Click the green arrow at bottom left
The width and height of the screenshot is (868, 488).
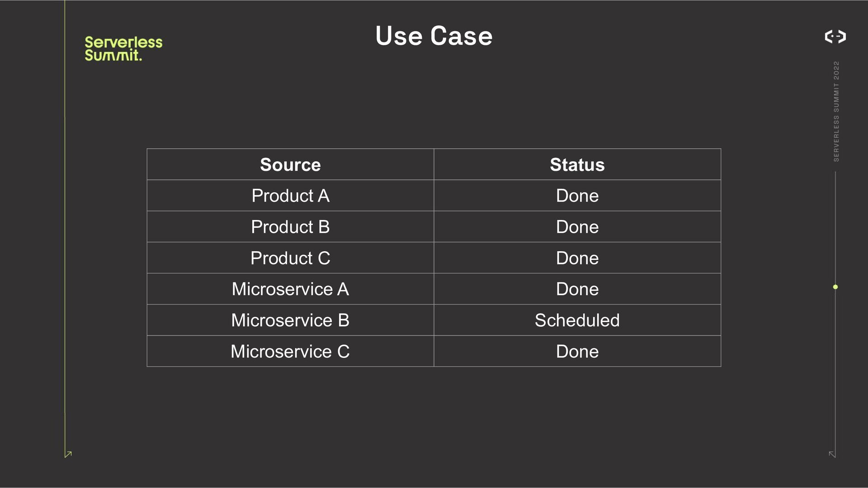pyautogui.click(x=68, y=454)
